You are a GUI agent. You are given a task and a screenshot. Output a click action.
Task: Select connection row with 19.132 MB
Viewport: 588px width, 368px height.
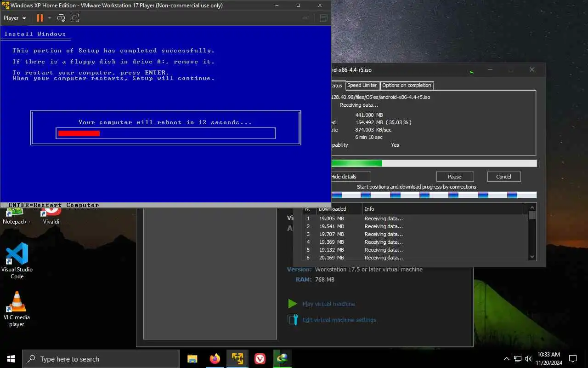pyautogui.click(x=415, y=250)
